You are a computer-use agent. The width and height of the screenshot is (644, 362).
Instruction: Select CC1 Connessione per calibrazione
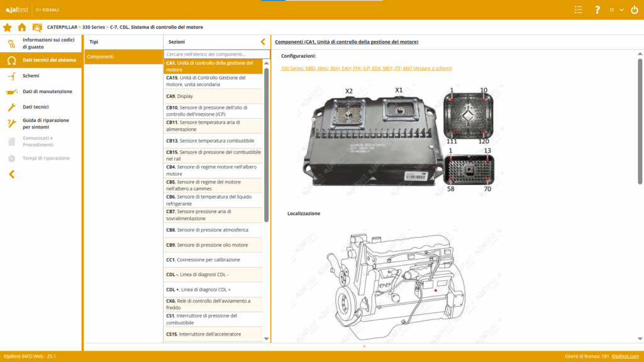[213, 260]
